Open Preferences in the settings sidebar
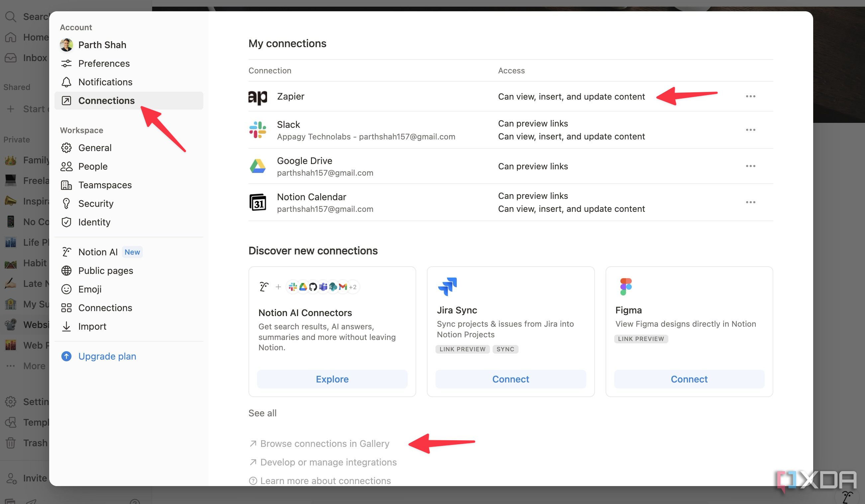 (x=129, y=63)
